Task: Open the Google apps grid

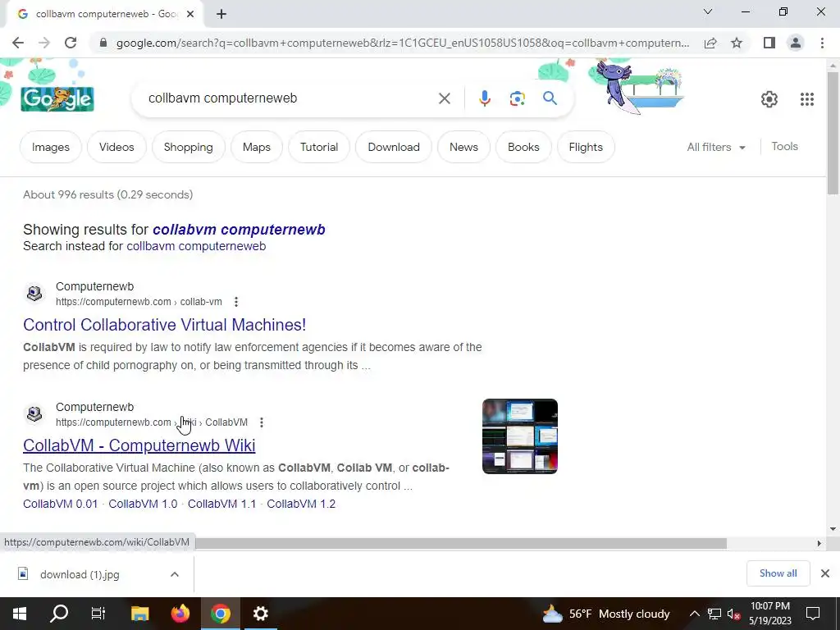Action: click(x=807, y=99)
